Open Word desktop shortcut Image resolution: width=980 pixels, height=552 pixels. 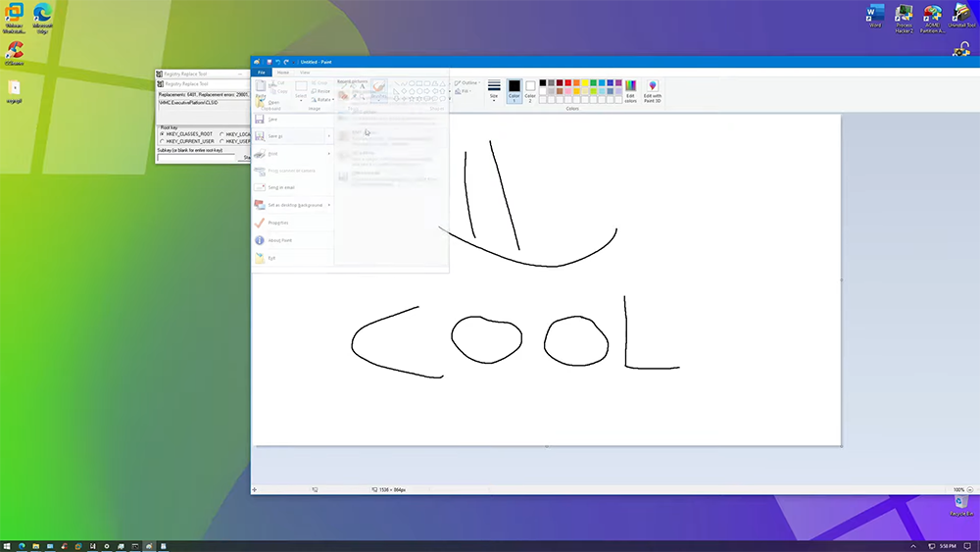click(x=875, y=16)
